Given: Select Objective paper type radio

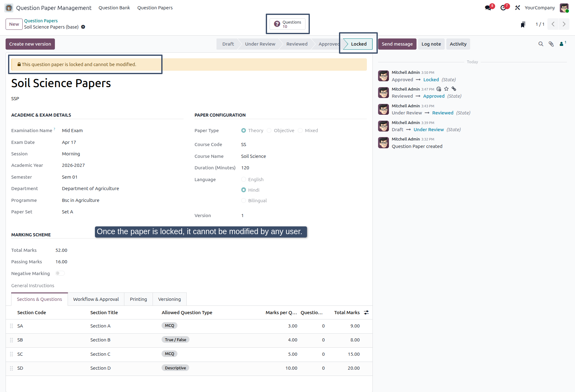Looking at the screenshot, I should point(269,131).
